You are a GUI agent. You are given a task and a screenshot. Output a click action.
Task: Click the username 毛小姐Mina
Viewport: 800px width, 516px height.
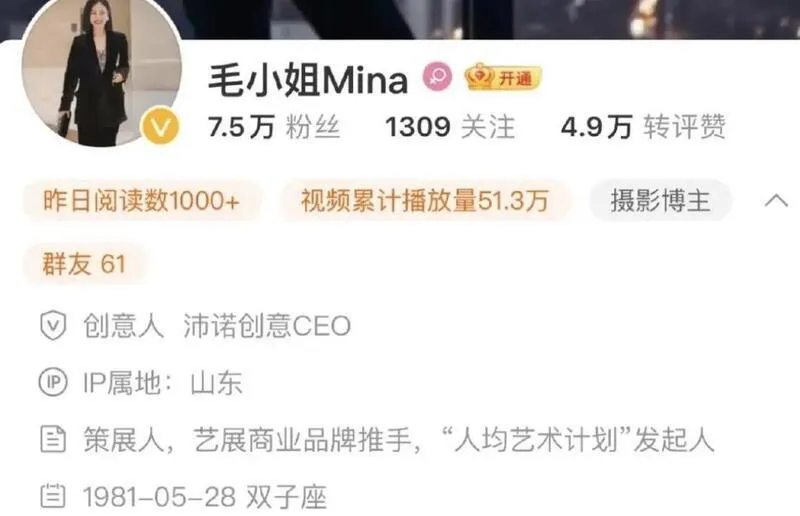click(308, 80)
